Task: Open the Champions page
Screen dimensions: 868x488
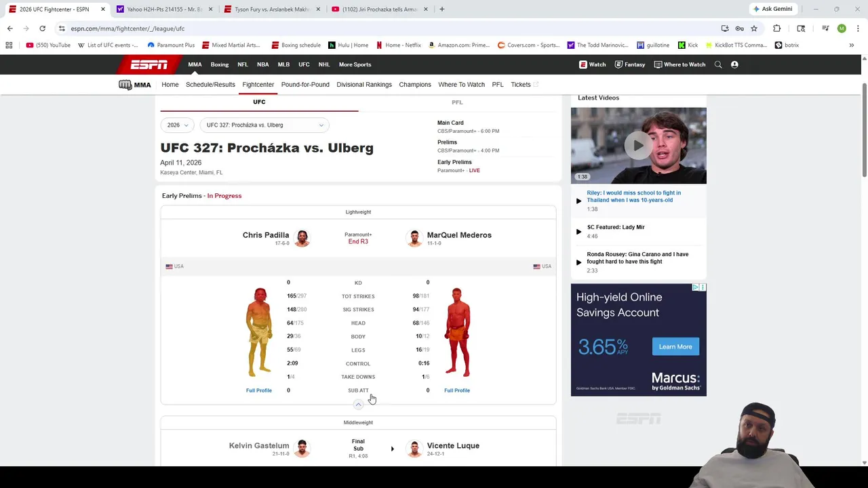Action: (x=415, y=85)
